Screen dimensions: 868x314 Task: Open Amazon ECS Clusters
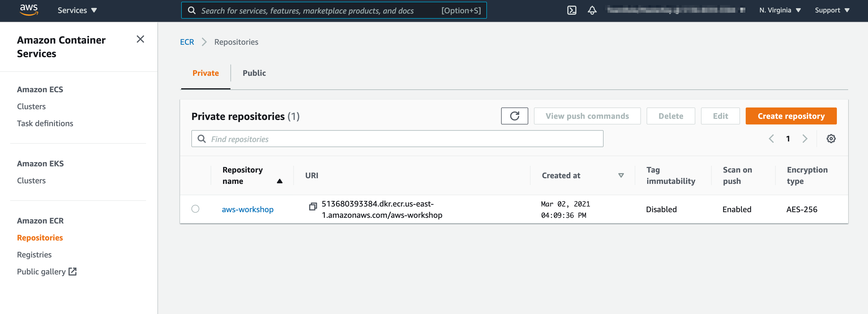pyautogui.click(x=31, y=106)
